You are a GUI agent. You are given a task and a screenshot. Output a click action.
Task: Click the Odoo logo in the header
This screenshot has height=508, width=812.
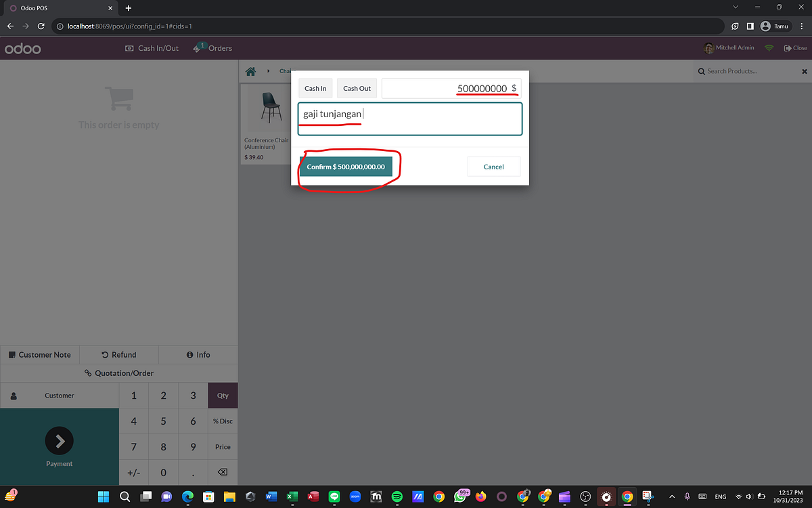click(x=22, y=48)
